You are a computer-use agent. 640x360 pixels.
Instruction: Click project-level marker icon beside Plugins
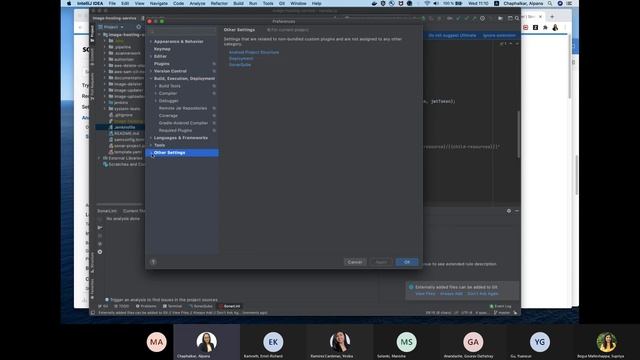[214, 64]
